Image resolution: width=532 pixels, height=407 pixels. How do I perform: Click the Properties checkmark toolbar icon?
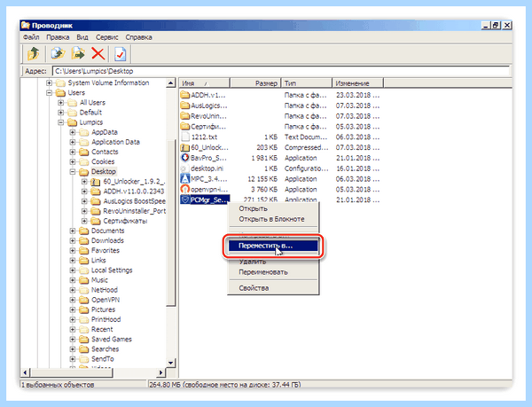pos(120,54)
